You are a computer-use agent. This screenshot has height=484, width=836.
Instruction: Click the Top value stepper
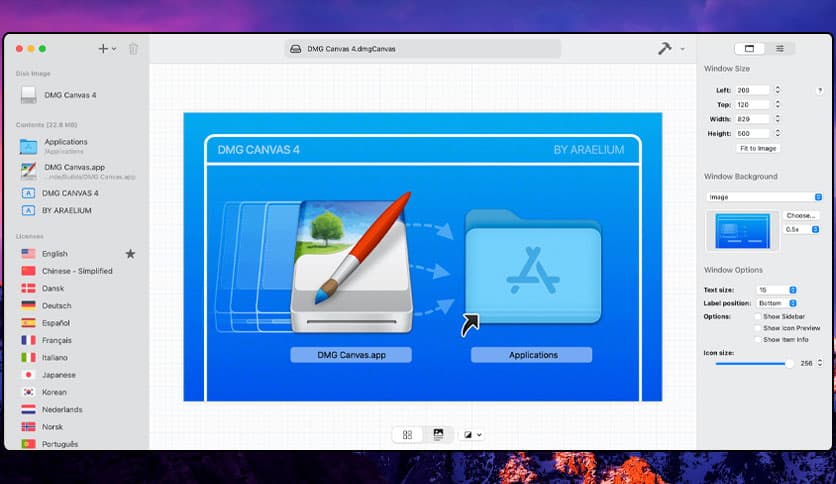click(x=777, y=104)
